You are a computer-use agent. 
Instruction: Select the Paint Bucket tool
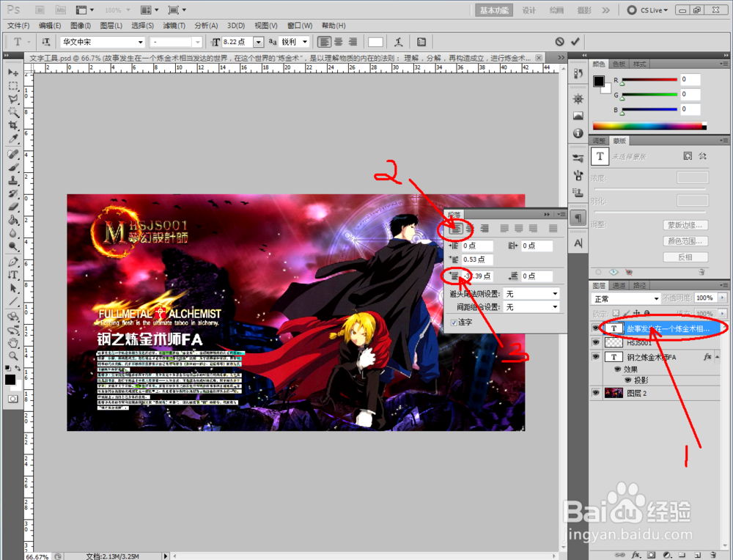click(13, 220)
